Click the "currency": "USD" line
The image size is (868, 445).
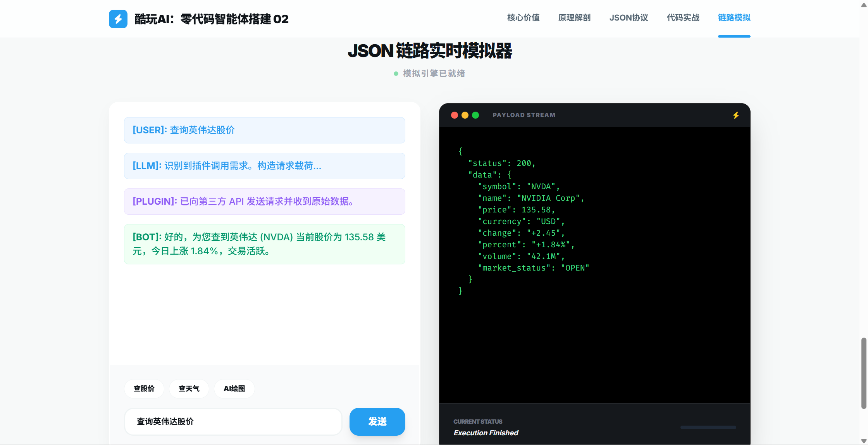point(521,222)
